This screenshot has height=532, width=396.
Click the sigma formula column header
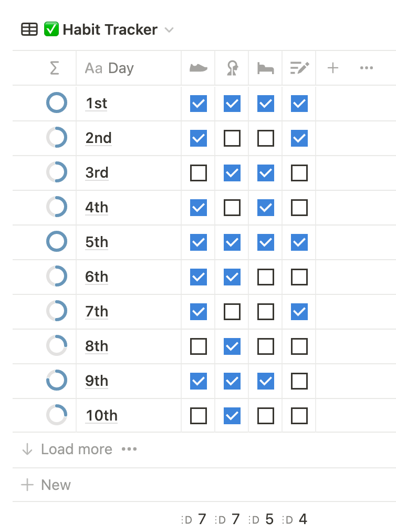coord(54,68)
